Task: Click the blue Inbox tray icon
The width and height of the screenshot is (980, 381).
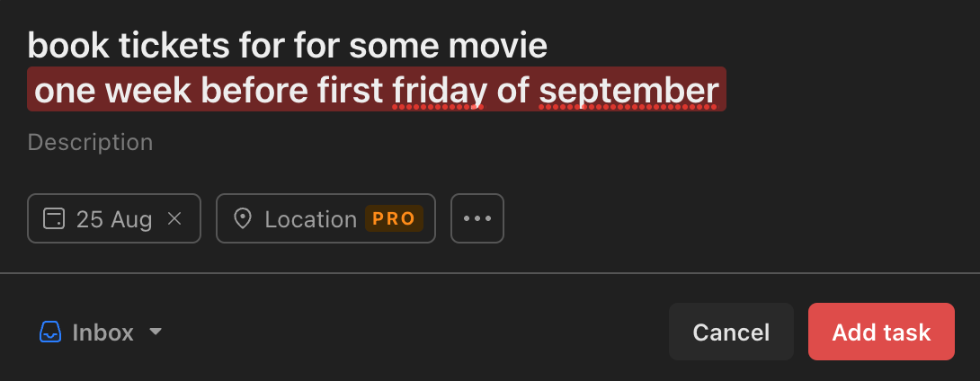Action: [x=49, y=332]
